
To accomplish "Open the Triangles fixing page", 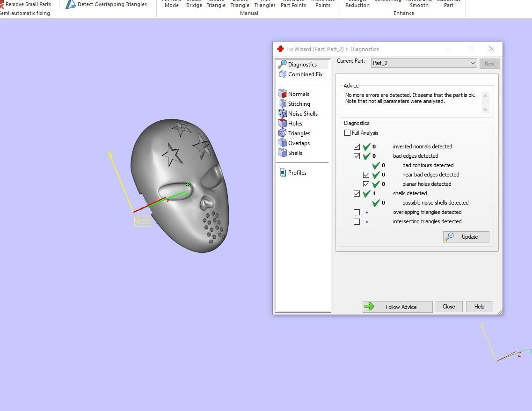I will coord(294,133).
